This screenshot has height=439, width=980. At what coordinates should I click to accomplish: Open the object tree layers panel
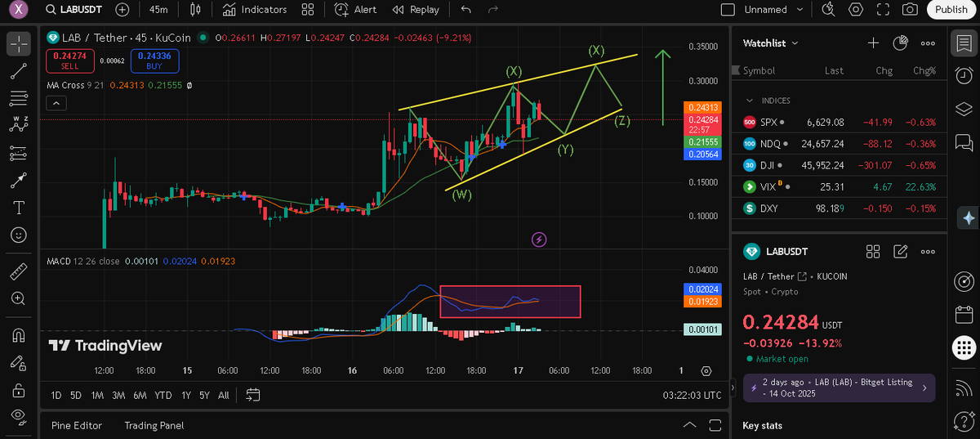pos(964,110)
